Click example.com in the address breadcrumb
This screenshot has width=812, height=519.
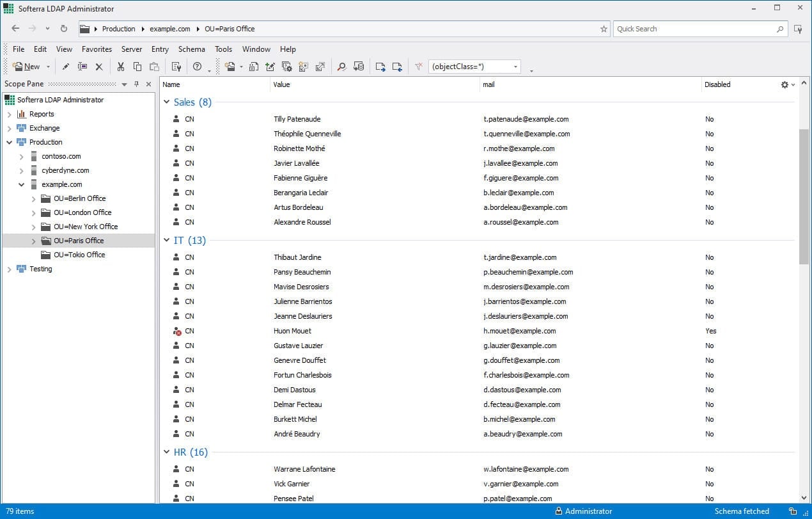pyautogui.click(x=170, y=29)
